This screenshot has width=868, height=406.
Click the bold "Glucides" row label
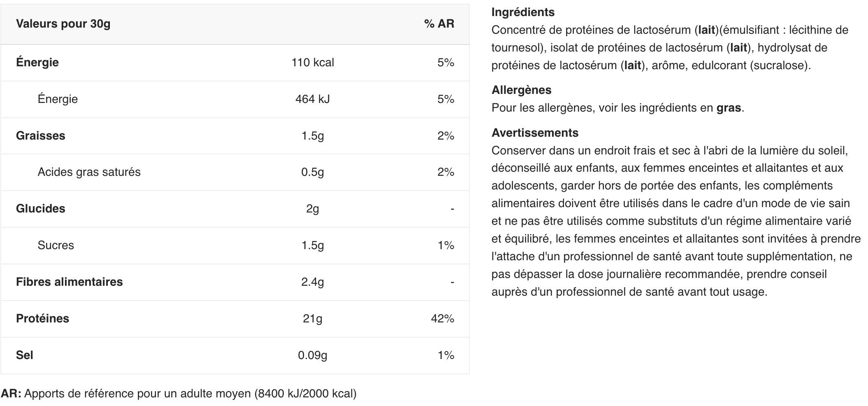pos(40,209)
